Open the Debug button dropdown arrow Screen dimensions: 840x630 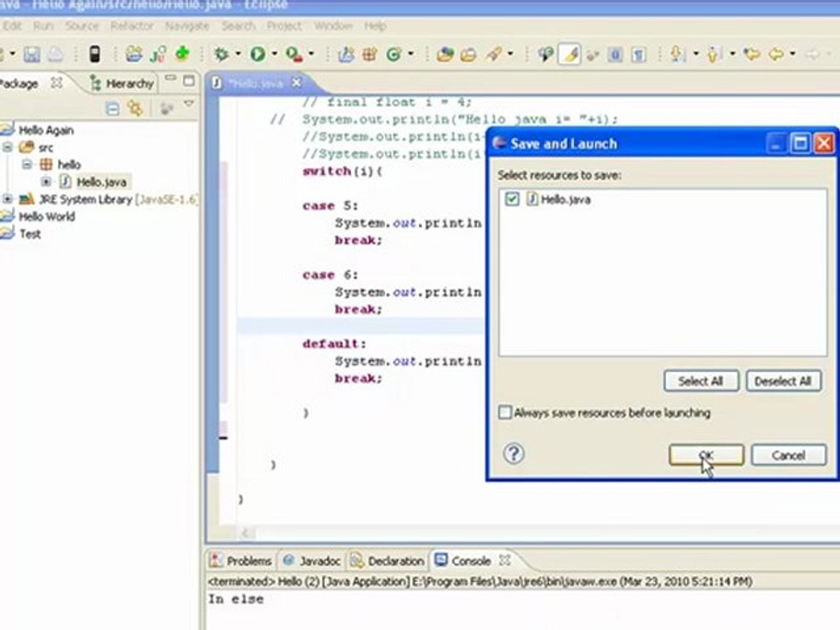238,53
